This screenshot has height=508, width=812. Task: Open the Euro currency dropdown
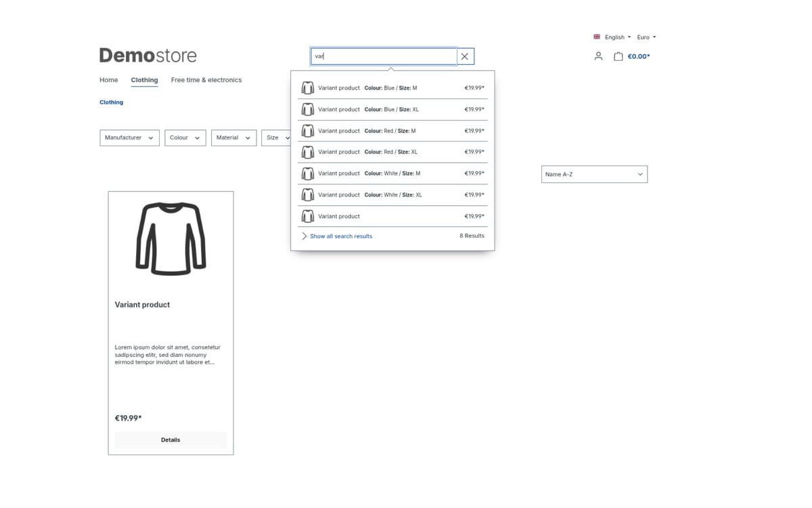click(646, 37)
